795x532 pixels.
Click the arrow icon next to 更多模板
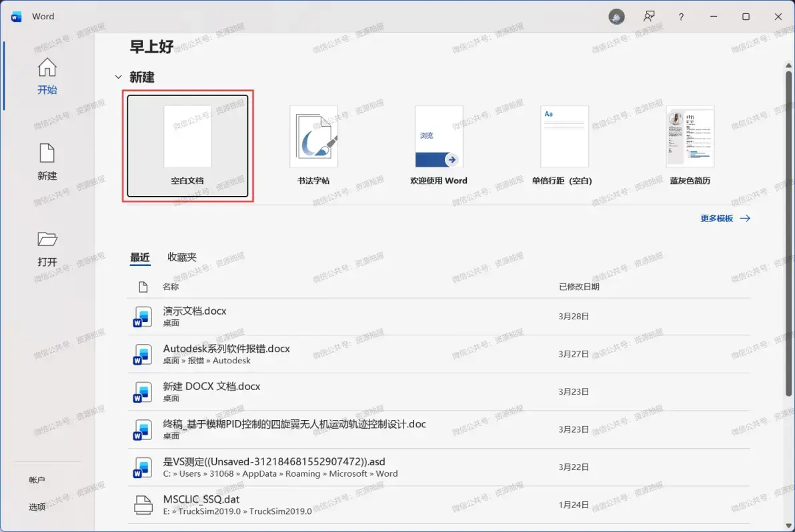click(745, 219)
